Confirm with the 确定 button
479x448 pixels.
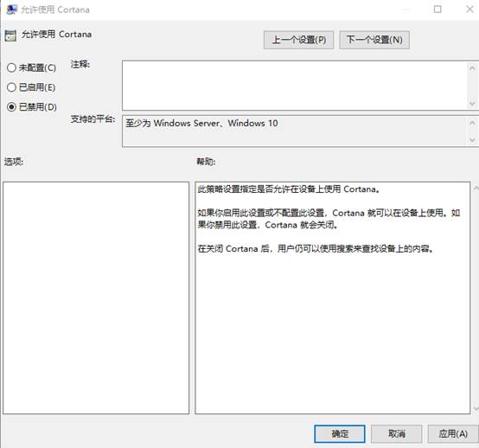tap(340, 433)
